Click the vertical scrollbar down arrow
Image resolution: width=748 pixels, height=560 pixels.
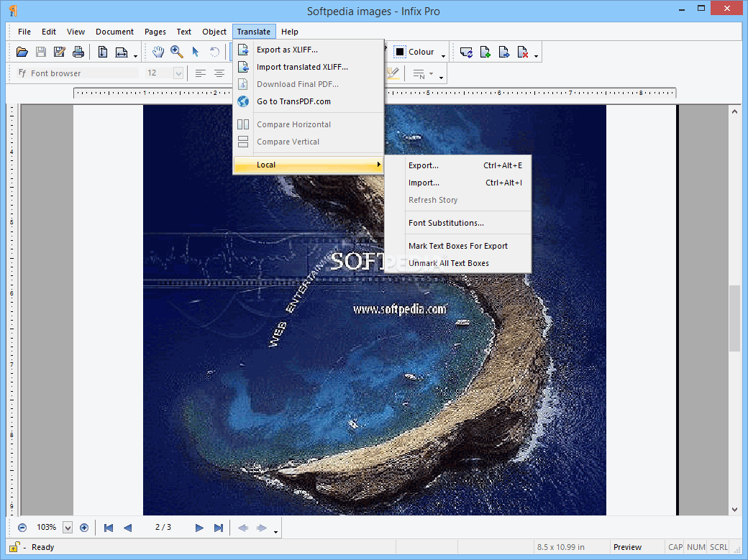734,510
